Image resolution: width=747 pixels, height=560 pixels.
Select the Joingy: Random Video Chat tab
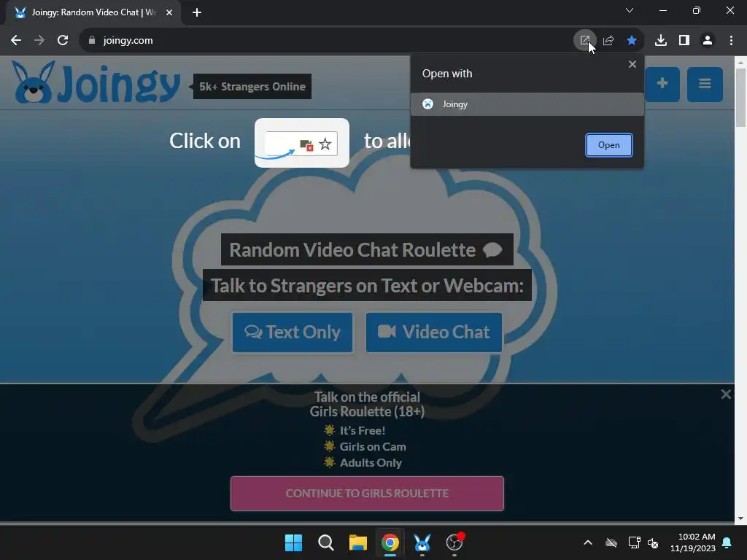(93, 12)
